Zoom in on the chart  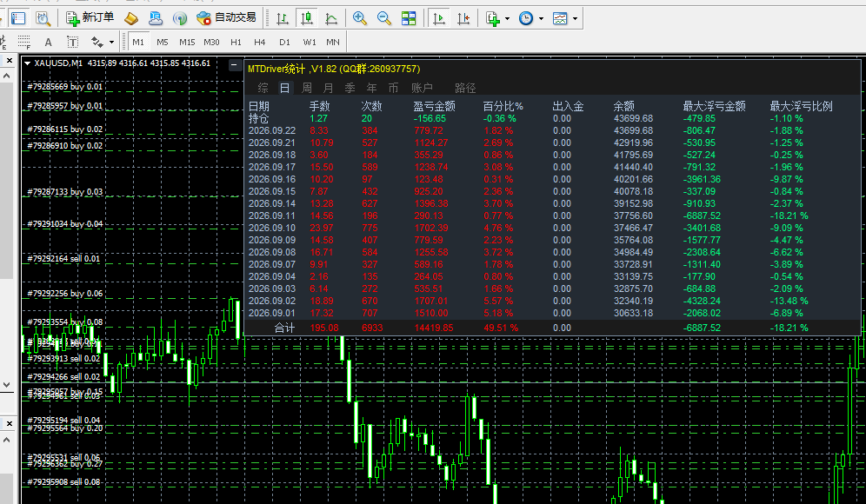click(360, 18)
